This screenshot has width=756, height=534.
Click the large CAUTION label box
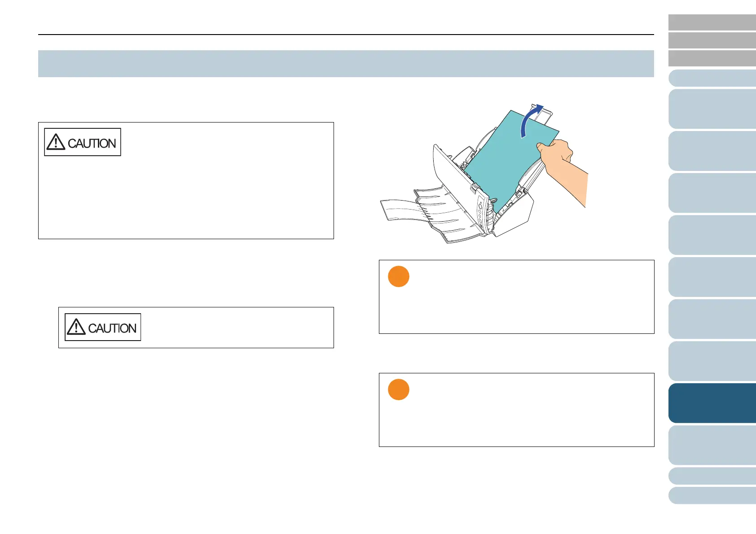coord(83,142)
